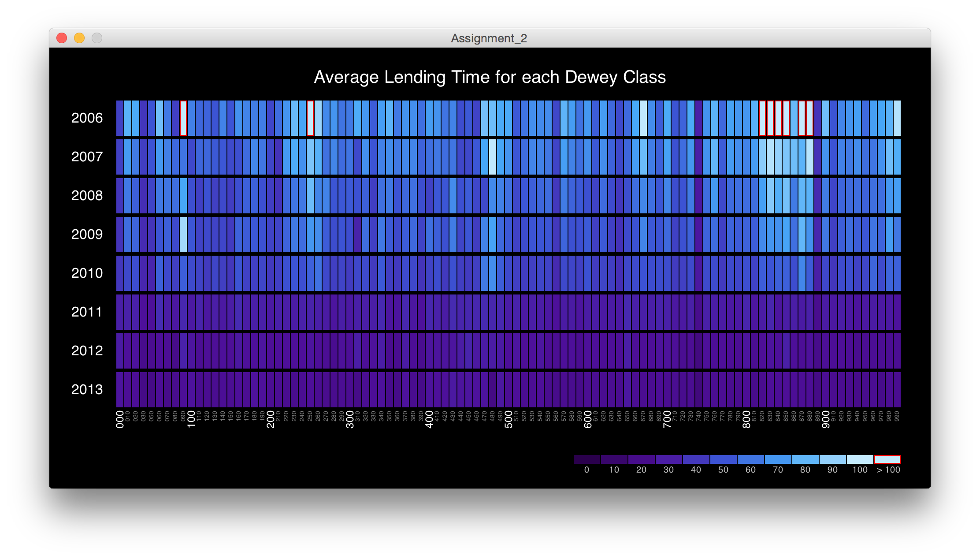The image size is (980, 559).
Task: Click the 2013 year row label
Action: (87, 390)
